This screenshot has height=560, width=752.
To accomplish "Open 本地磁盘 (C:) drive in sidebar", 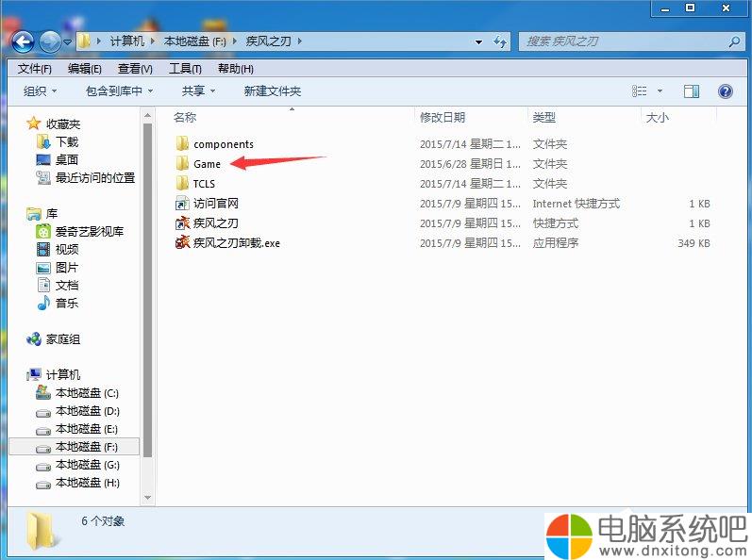I will click(x=87, y=393).
